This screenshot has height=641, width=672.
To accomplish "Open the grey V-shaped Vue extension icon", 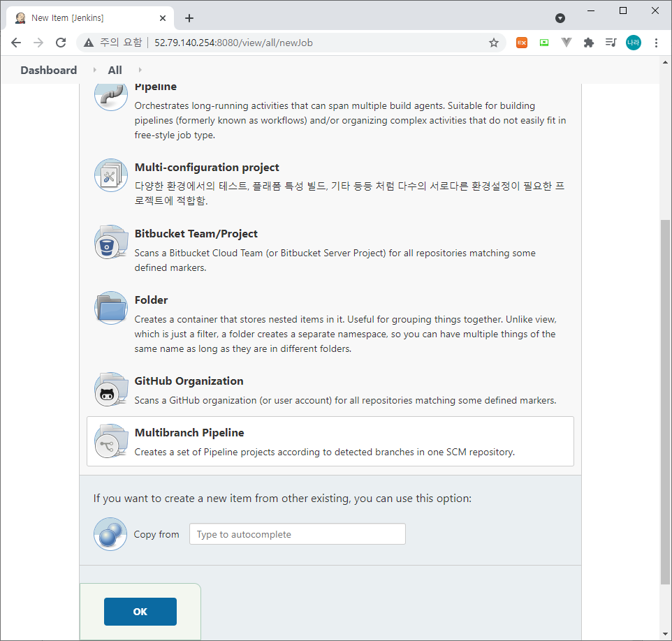I will (566, 43).
